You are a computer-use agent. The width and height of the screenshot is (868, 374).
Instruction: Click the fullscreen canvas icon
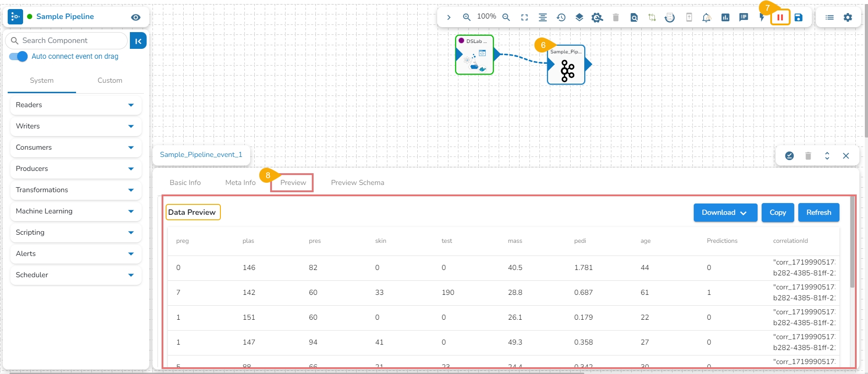tap(525, 17)
